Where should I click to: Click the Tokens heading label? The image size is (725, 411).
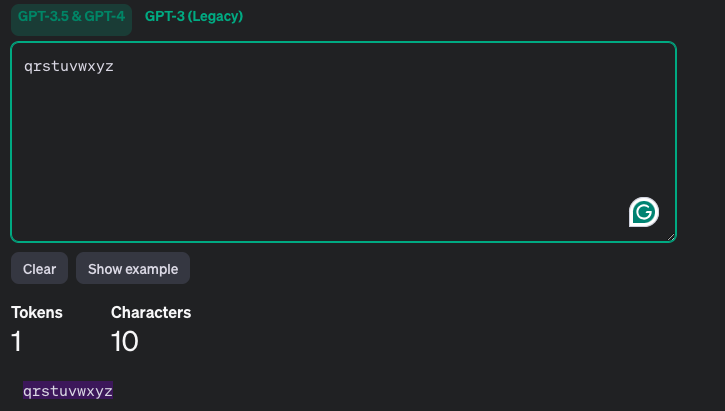point(37,312)
